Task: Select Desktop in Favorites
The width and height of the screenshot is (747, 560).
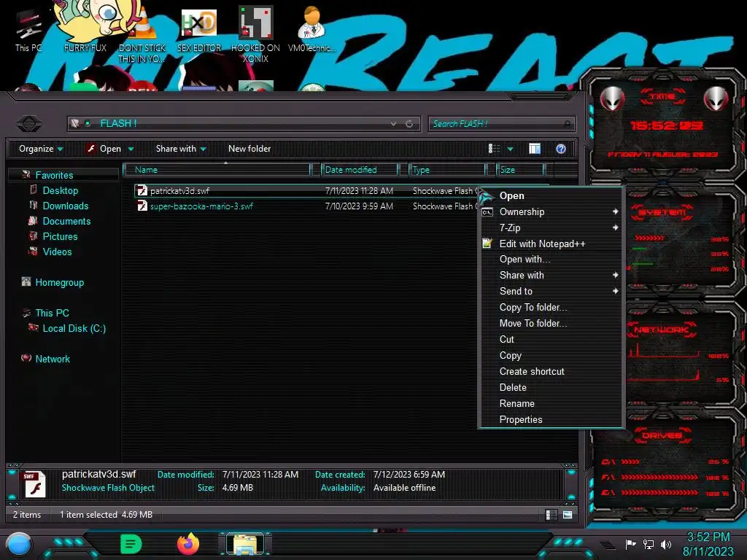Action: click(x=60, y=190)
